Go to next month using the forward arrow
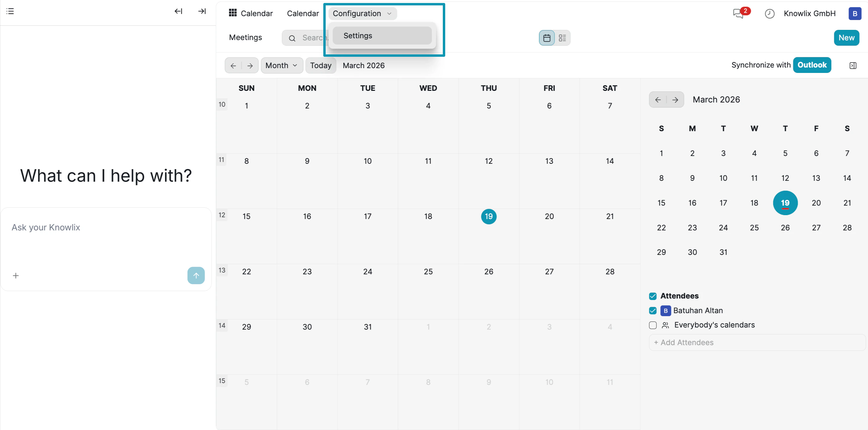The width and height of the screenshot is (868, 430). pos(250,65)
